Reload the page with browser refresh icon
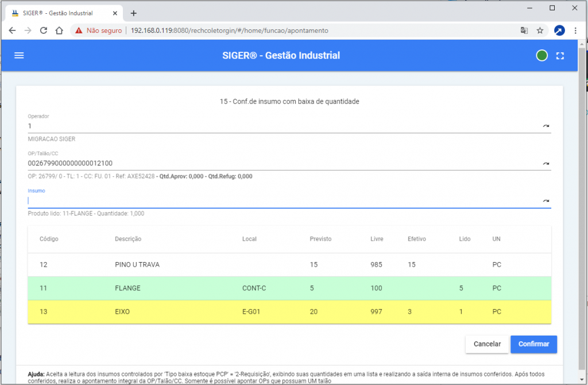 (x=43, y=30)
